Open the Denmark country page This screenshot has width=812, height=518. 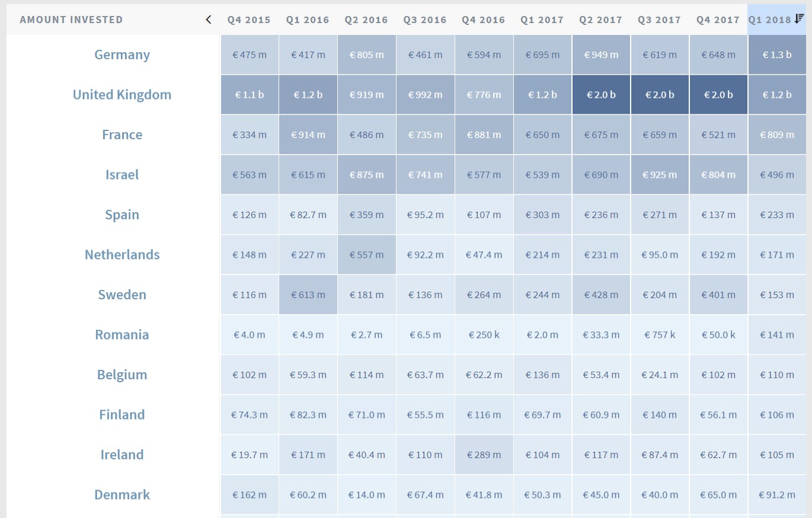[122, 494]
